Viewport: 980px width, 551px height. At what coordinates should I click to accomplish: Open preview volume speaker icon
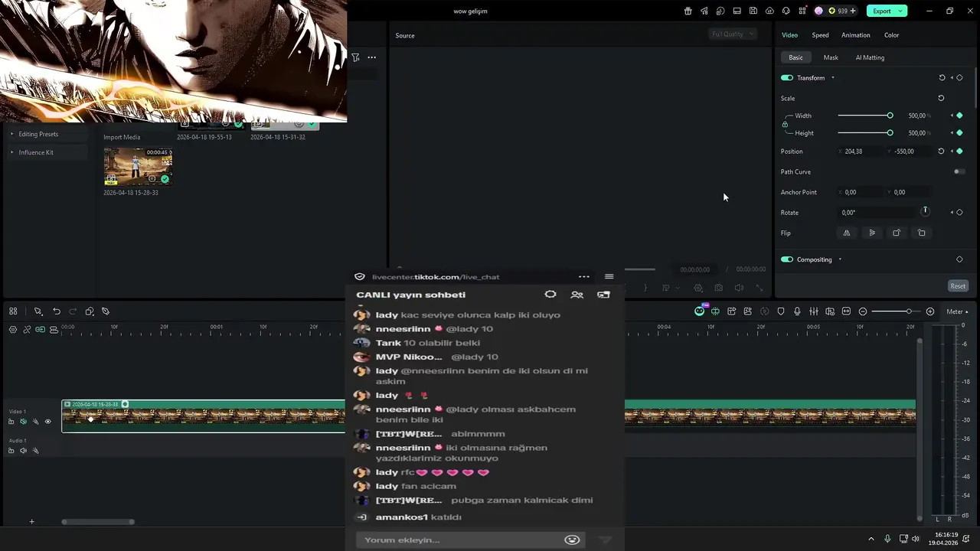[x=739, y=288]
